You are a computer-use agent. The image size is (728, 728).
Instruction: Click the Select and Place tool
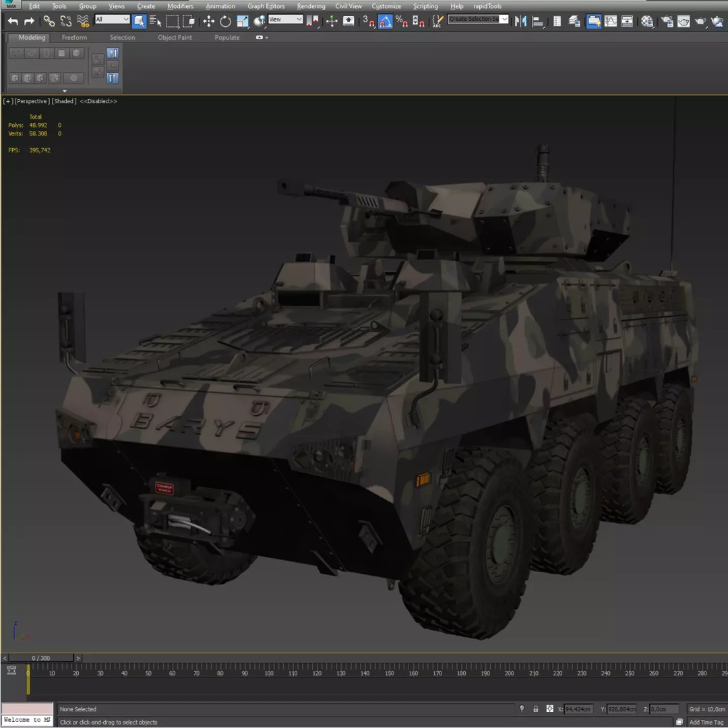click(260, 22)
